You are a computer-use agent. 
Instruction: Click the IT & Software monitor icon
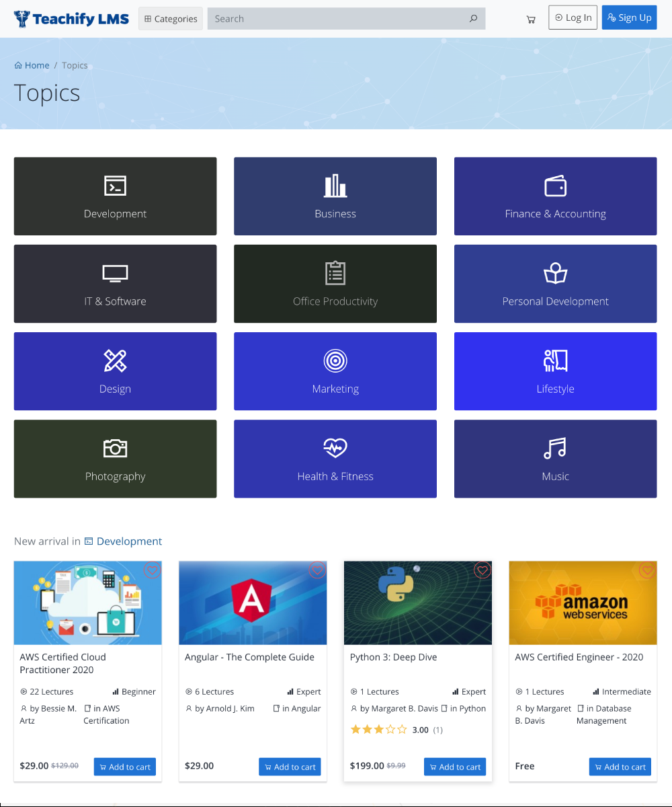(x=115, y=273)
